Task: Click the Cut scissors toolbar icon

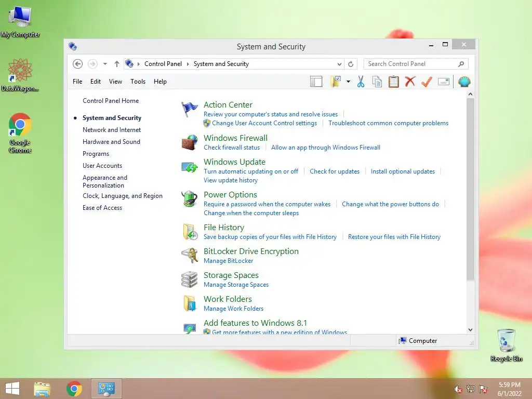Action: tap(361, 82)
